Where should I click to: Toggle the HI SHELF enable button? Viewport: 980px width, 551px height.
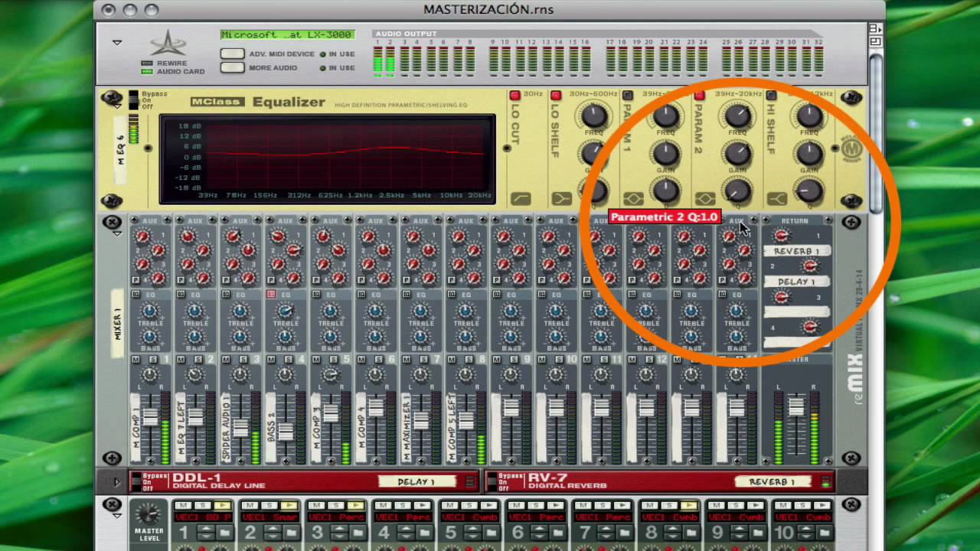click(771, 95)
